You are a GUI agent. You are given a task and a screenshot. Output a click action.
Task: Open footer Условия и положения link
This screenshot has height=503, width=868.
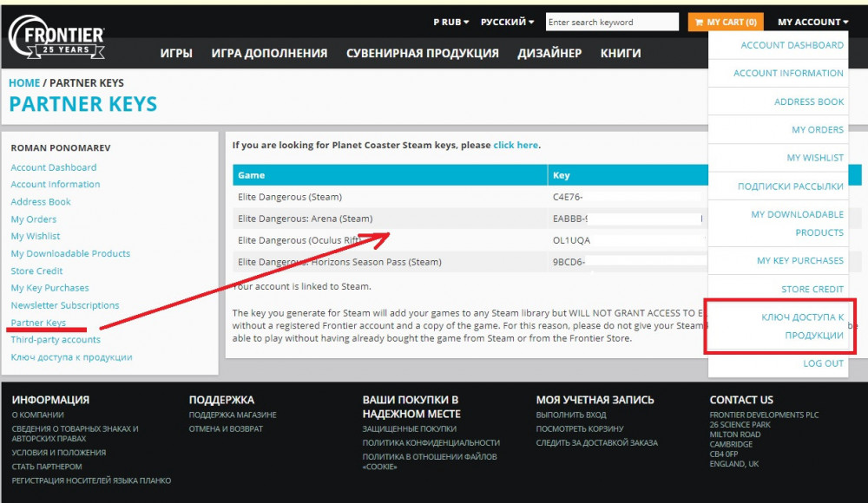coord(59,453)
